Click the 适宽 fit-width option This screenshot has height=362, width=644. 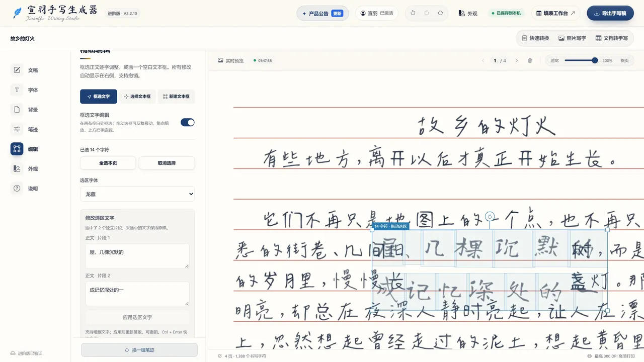(554, 60)
